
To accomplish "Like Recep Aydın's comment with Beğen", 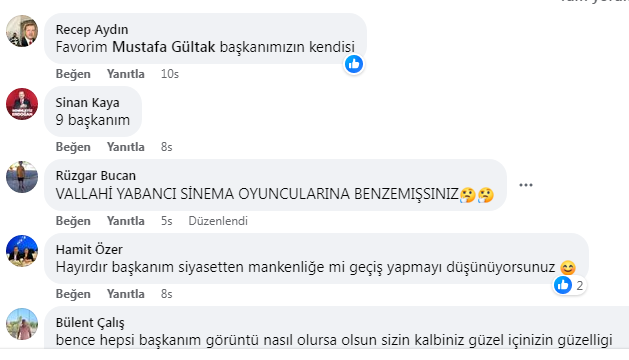I will (73, 74).
